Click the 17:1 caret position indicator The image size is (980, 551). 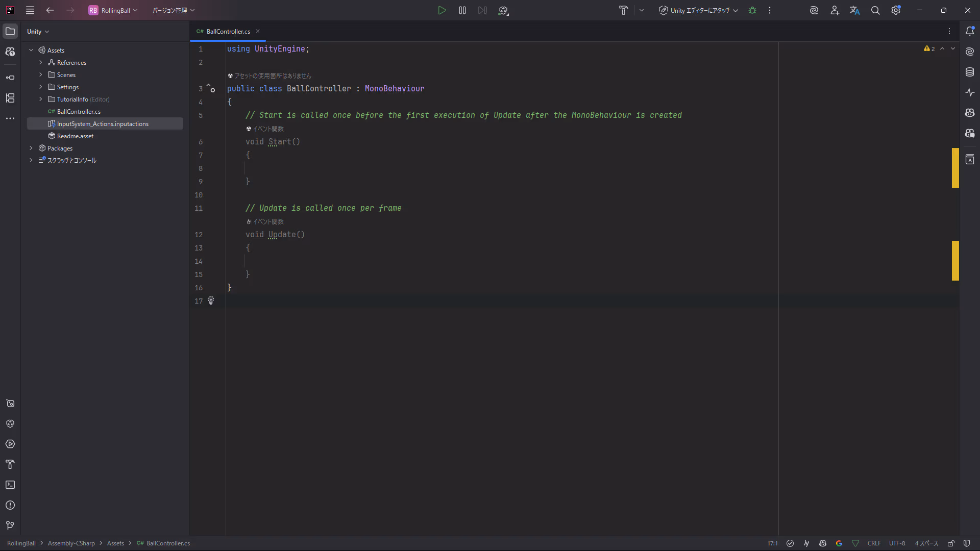click(773, 543)
